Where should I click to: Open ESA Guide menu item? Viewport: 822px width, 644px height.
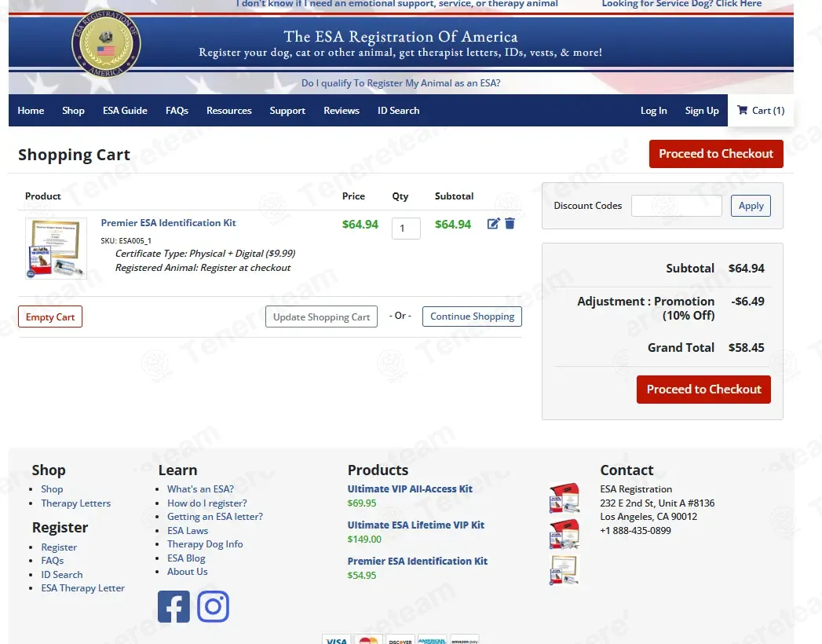[x=125, y=111]
